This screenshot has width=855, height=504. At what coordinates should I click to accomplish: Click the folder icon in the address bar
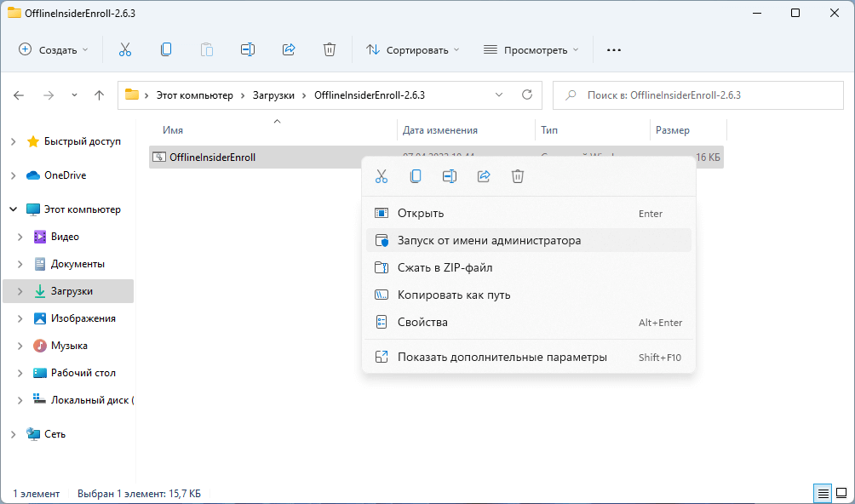[x=132, y=94]
